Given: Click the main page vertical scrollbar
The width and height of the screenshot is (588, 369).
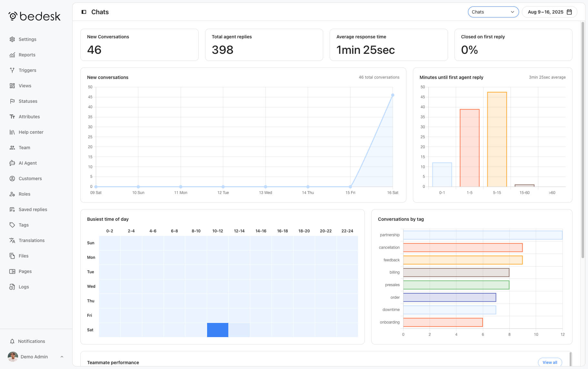Looking at the screenshot, I should tap(583, 140).
